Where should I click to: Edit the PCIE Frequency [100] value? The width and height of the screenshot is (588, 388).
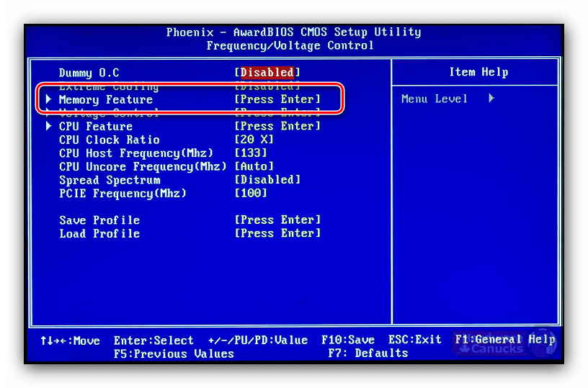(251, 193)
